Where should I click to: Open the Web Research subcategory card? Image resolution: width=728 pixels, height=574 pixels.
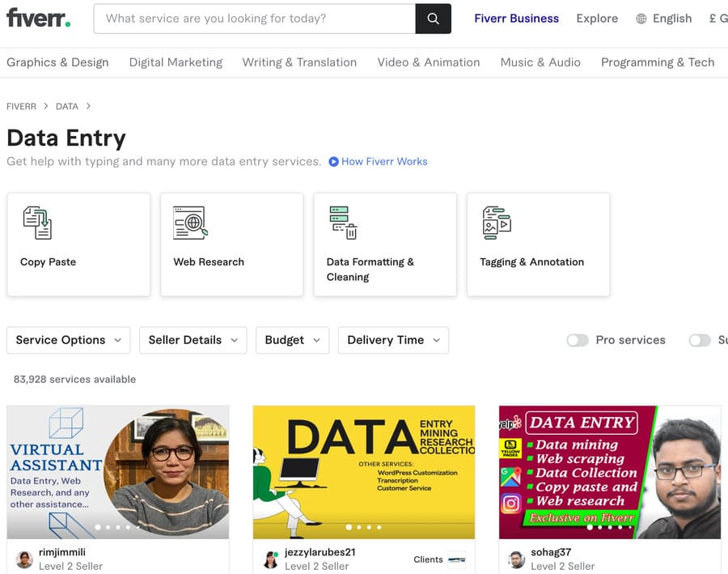pyautogui.click(x=231, y=244)
